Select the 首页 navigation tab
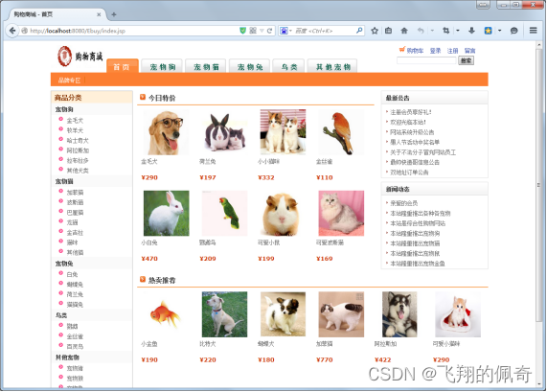Viewport: 547px width, 392px height. 122,67
